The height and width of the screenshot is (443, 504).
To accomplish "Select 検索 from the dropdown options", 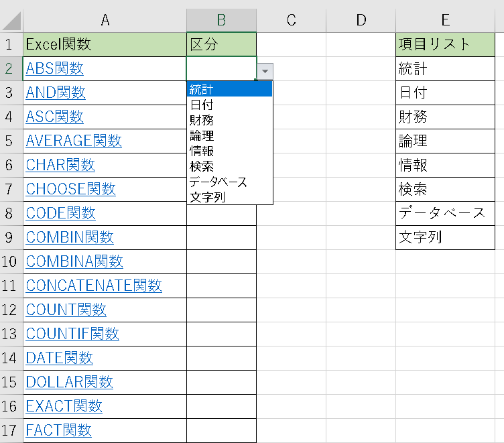I will [229, 166].
